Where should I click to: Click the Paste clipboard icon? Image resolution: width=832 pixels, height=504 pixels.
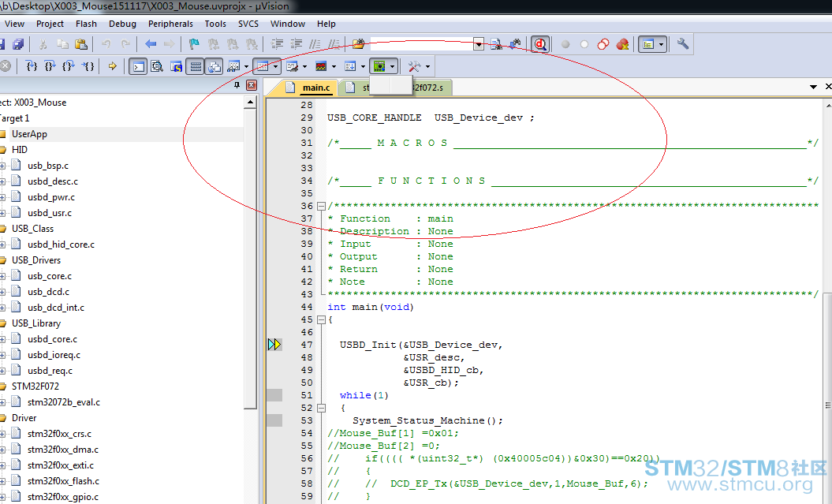pos(81,44)
